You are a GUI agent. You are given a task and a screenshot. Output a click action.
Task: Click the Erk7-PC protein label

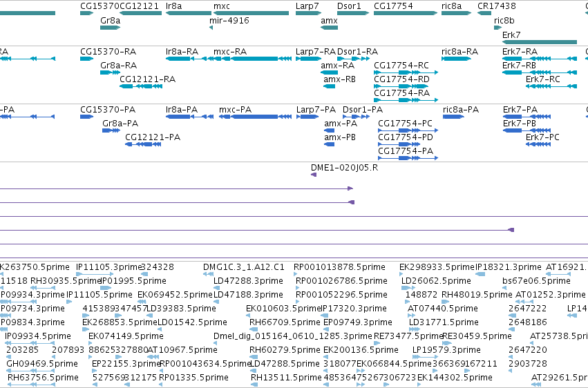[x=542, y=137]
